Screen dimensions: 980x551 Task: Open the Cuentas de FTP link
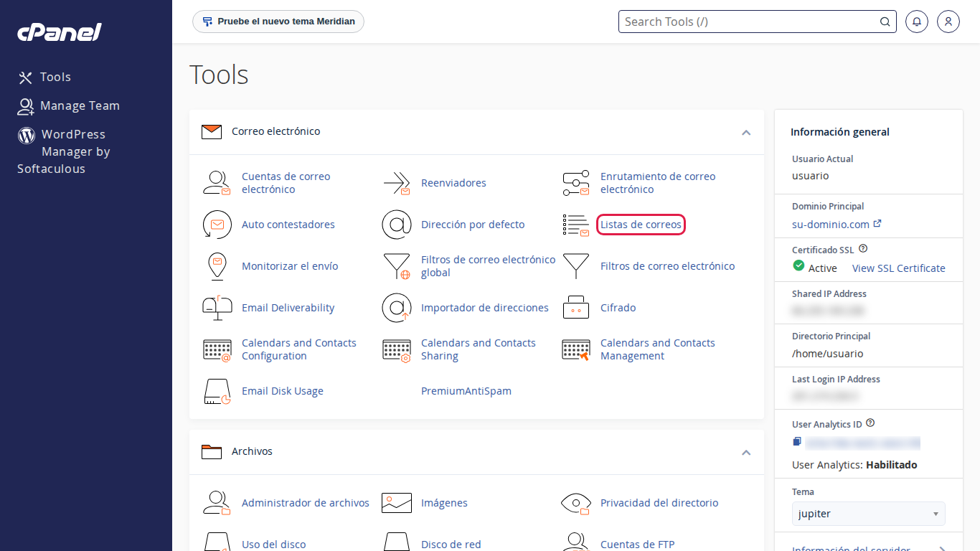point(638,545)
